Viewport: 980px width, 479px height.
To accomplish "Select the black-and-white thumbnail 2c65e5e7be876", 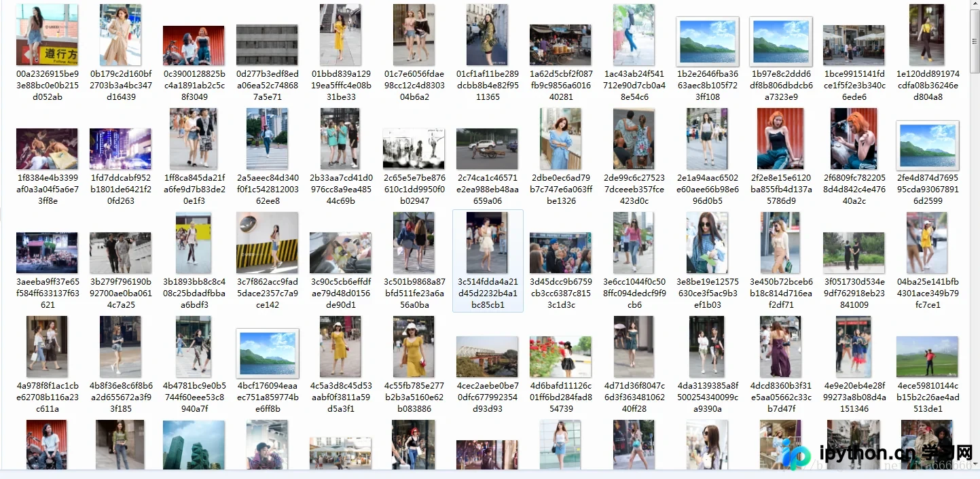I will 414,149.
